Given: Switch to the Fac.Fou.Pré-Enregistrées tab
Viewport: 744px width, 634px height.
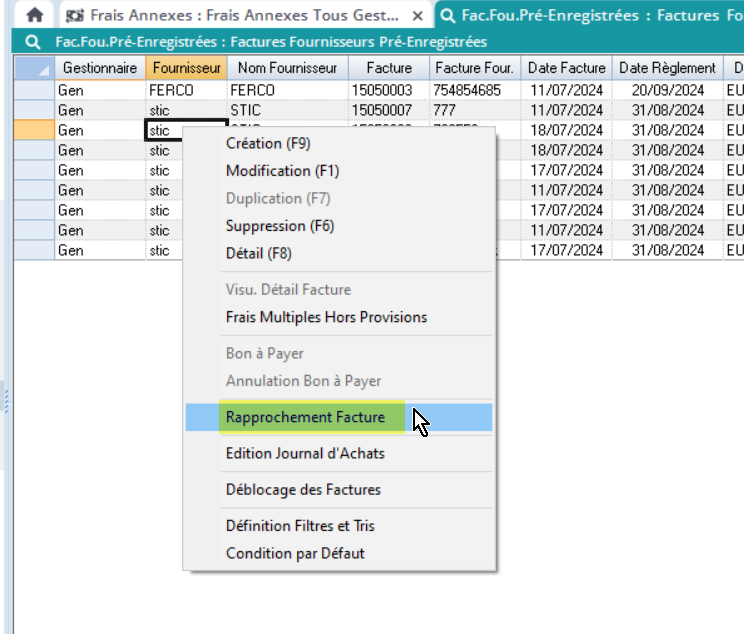Looking at the screenshot, I should click(592, 15).
